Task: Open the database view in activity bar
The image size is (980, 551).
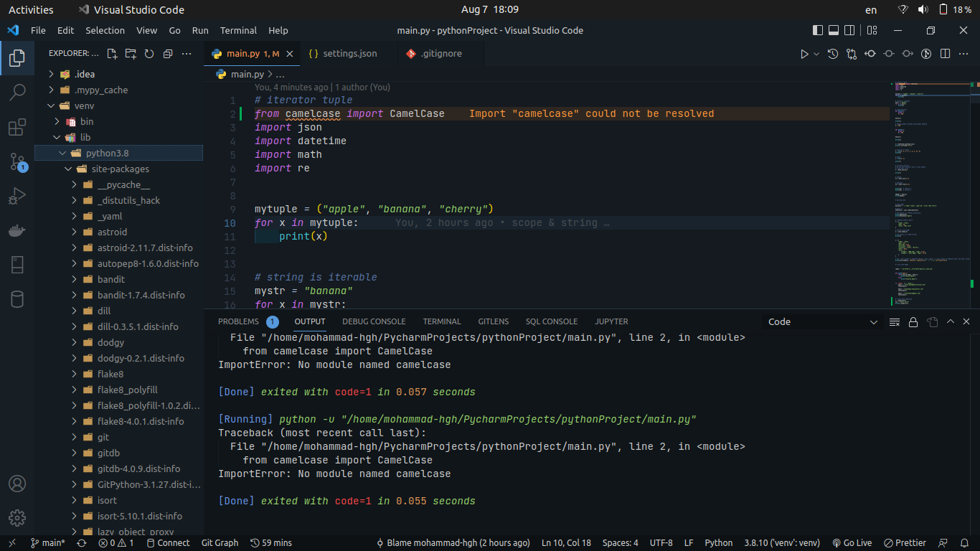Action: [x=17, y=299]
